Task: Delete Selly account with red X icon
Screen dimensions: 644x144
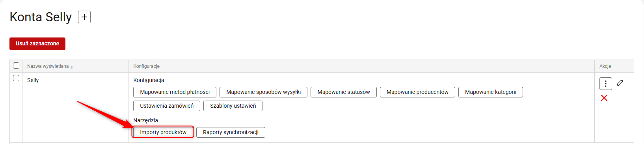Action: pyautogui.click(x=604, y=98)
